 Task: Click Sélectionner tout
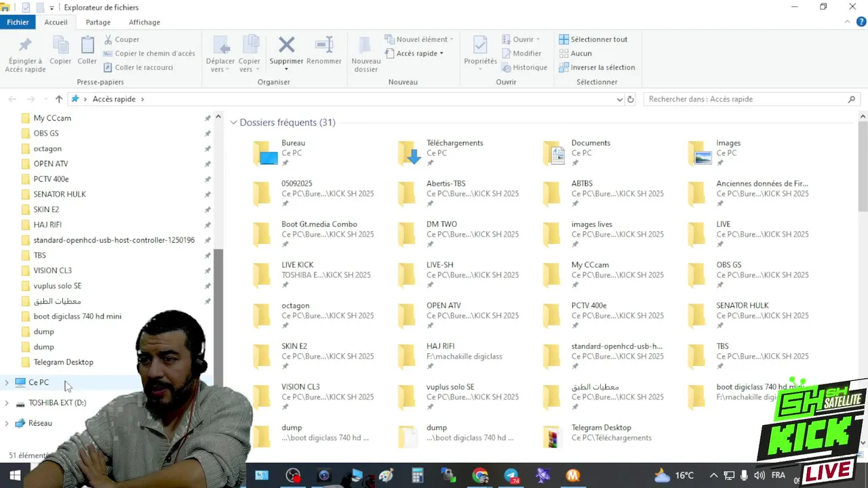pos(593,39)
